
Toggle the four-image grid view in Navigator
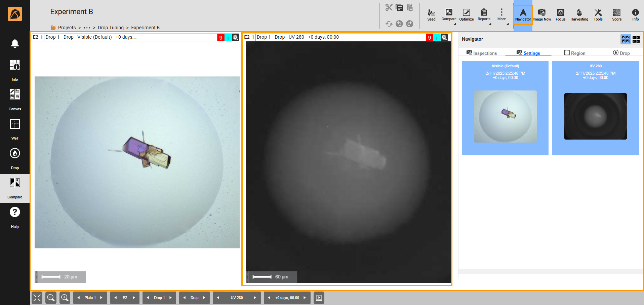coord(626,39)
